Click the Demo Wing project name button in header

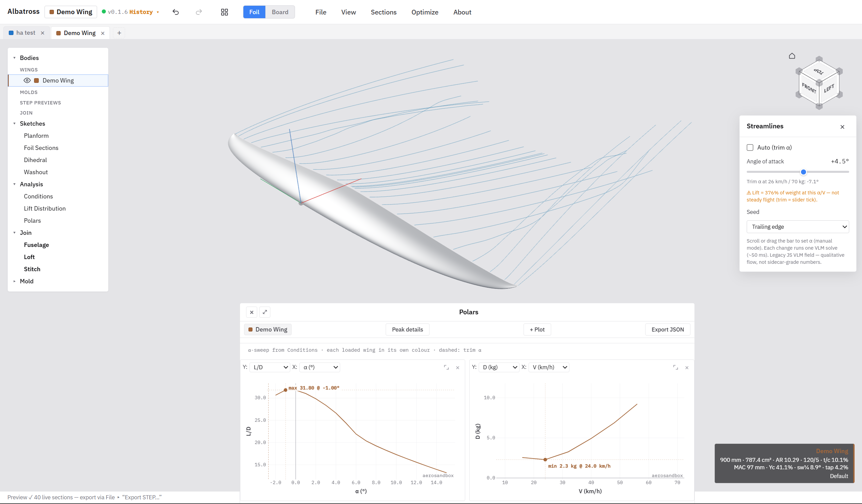click(x=71, y=12)
